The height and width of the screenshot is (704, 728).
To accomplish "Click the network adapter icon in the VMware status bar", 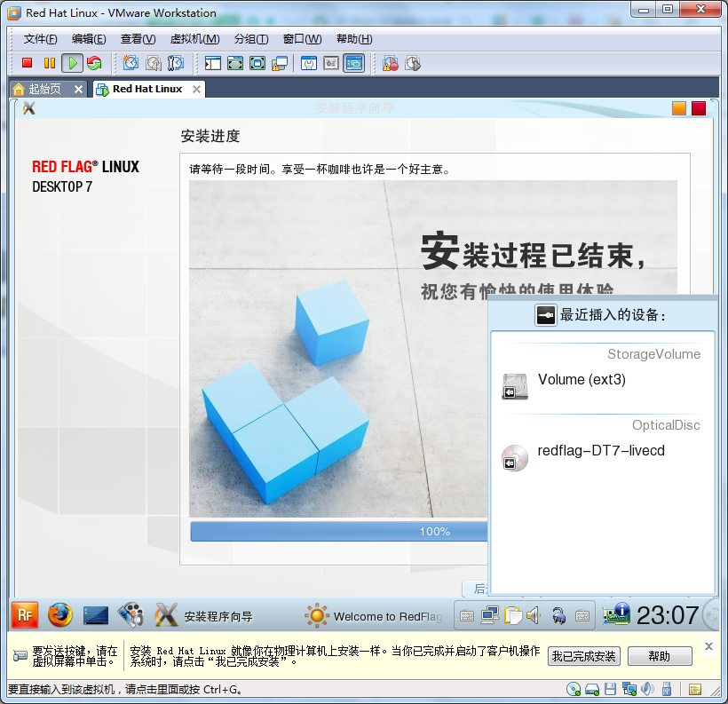I will point(629,689).
